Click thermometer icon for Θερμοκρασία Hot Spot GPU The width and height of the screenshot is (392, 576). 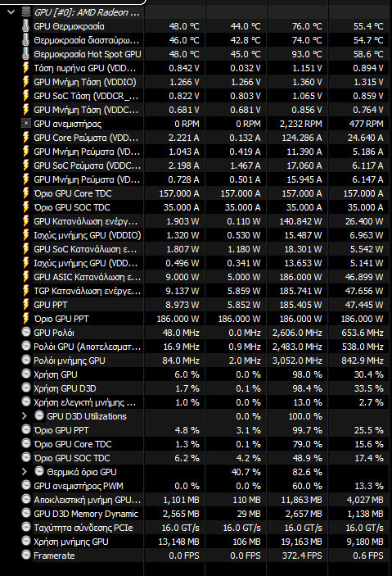(x=25, y=54)
